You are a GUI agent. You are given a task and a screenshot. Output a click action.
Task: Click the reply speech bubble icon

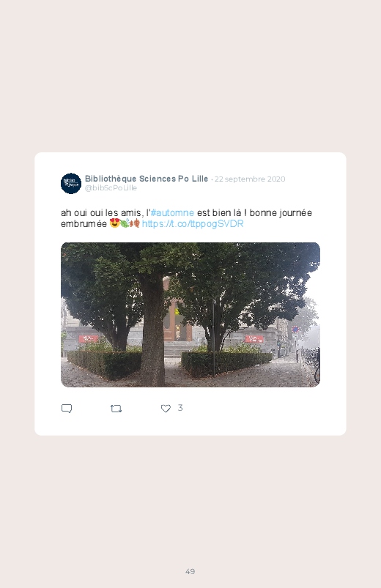click(67, 409)
